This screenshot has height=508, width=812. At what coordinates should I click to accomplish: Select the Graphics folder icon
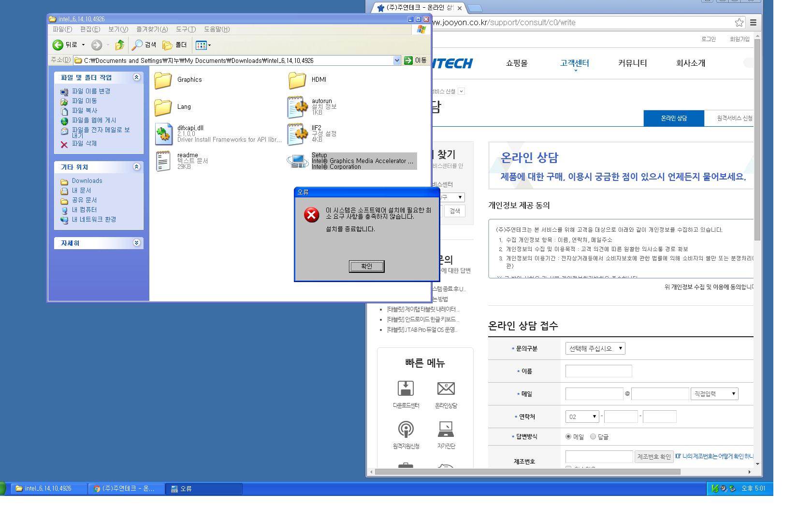point(163,80)
